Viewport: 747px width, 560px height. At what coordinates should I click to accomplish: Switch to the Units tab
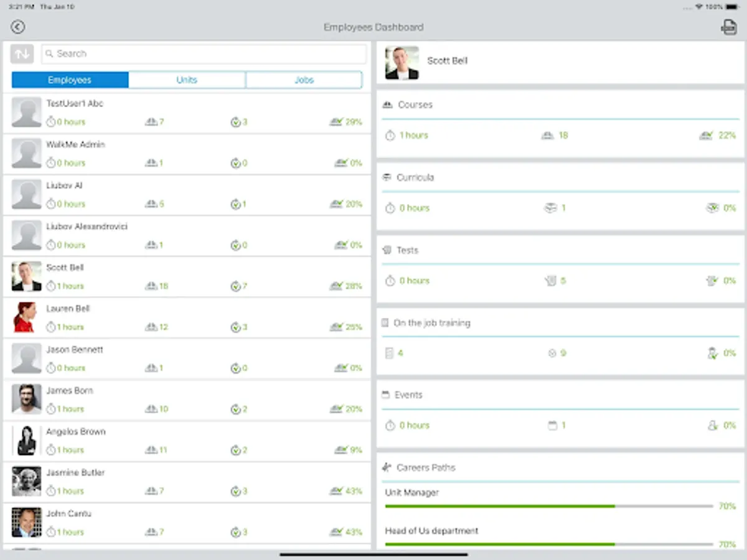coord(187,80)
